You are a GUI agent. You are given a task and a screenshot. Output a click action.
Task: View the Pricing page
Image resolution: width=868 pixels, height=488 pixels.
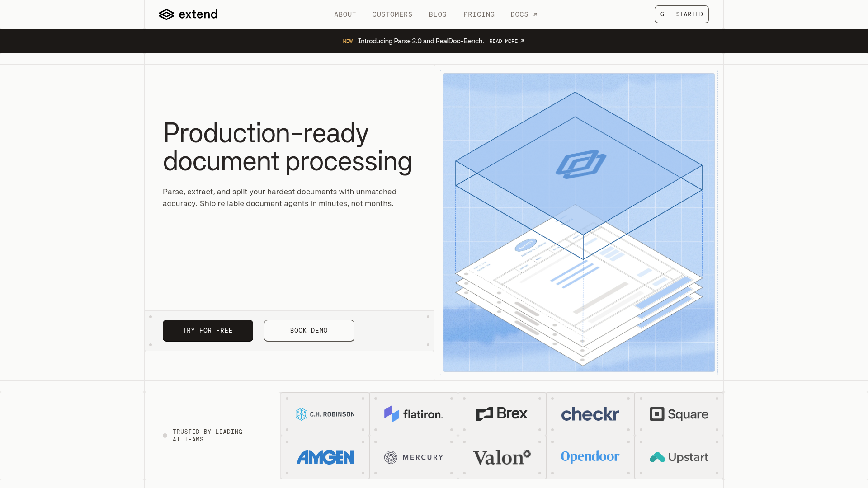[x=479, y=14]
